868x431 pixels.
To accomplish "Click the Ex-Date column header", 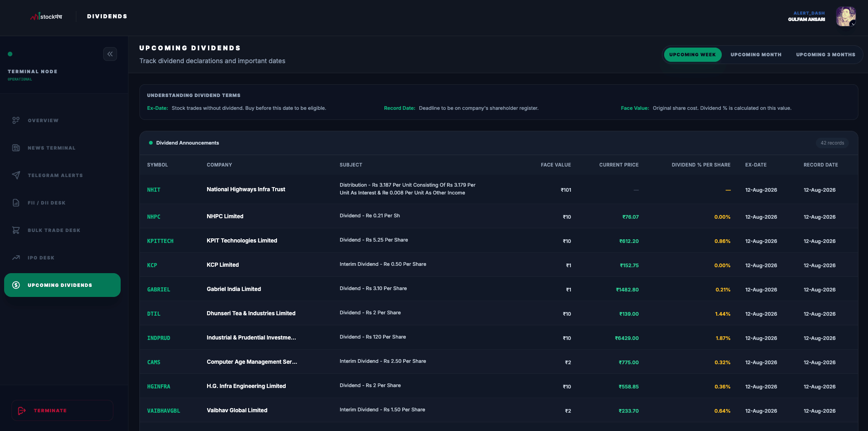I will click(756, 165).
